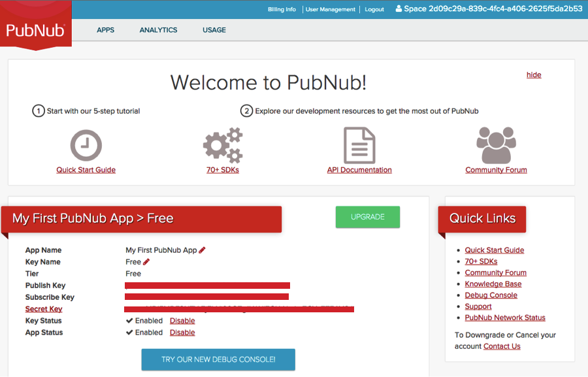Hide the Welcome to PubNub panel
The height and width of the screenshot is (377, 588).
[534, 74]
